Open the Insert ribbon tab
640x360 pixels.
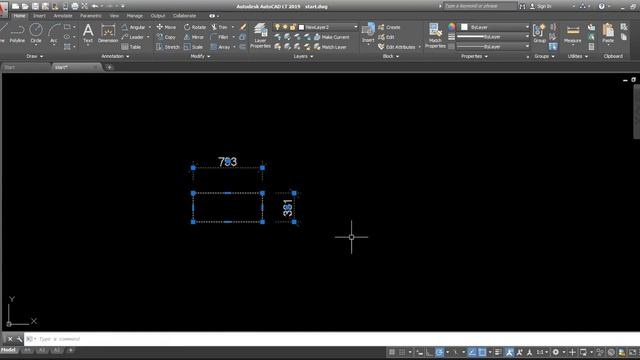(39, 16)
